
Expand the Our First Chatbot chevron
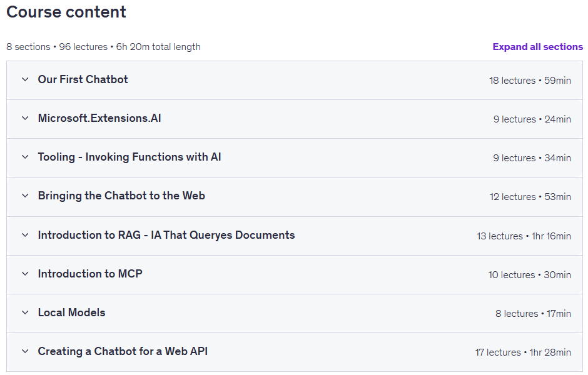25,79
